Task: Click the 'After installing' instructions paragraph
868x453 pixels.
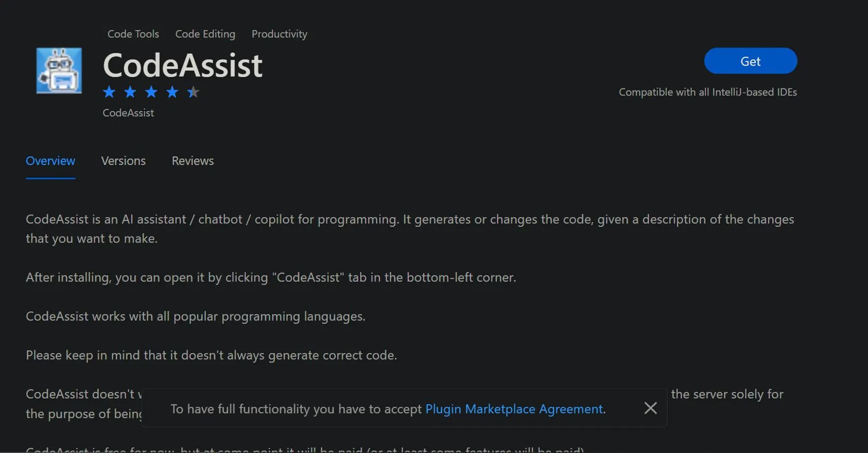Action: click(271, 278)
